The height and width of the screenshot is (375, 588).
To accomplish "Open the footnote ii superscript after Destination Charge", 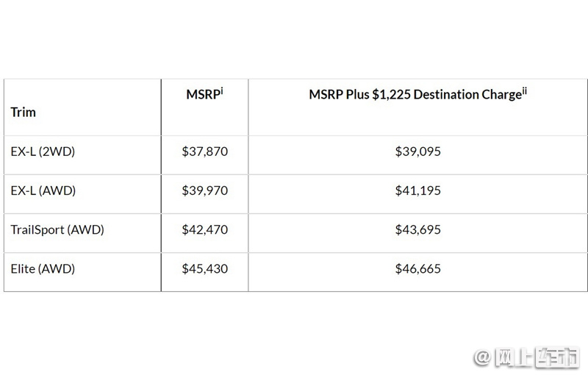I will (x=524, y=91).
